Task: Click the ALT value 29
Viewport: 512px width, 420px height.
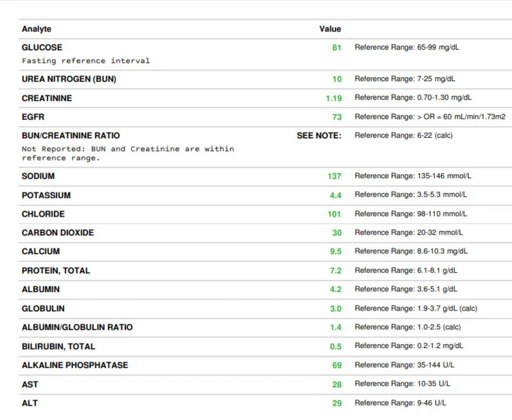Action: (336, 403)
